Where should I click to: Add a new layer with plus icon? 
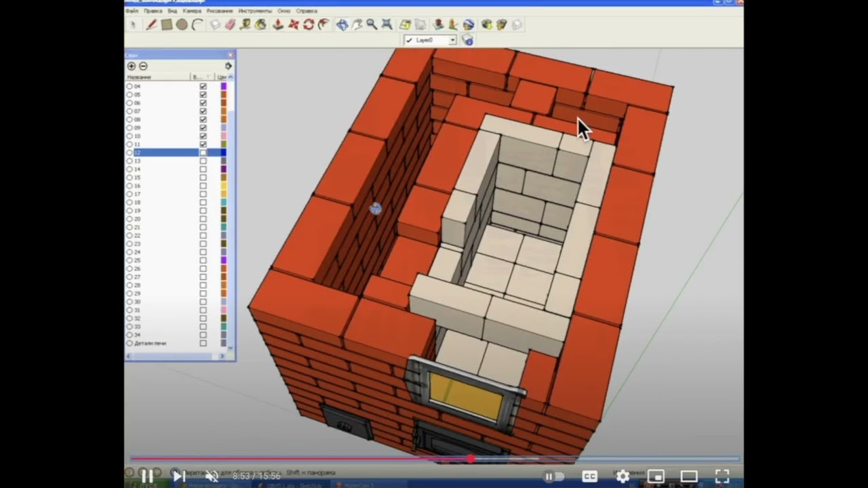pyautogui.click(x=132, y=66)
